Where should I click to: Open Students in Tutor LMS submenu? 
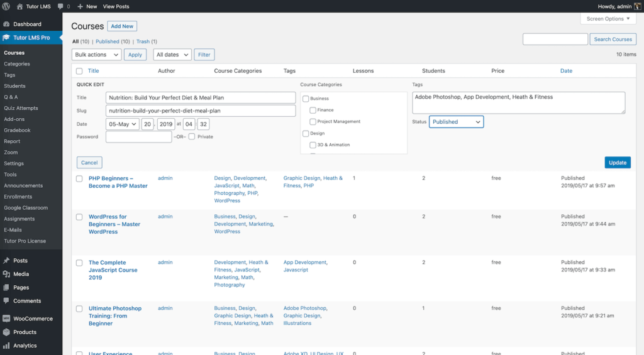(14, 86)
